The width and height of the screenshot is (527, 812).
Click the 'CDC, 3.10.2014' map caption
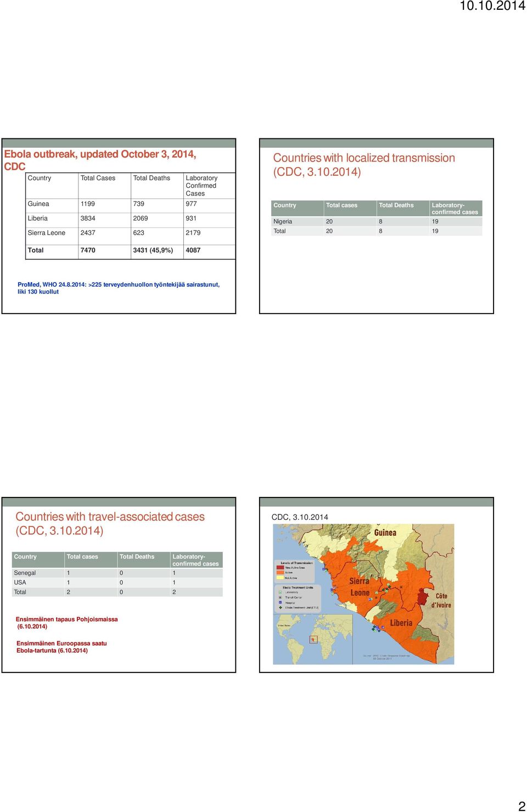300,517
